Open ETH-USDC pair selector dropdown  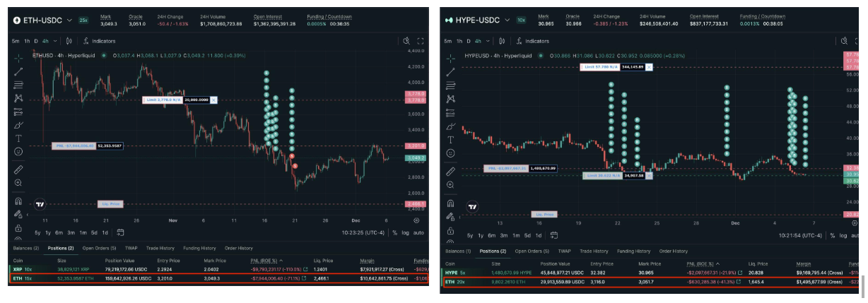(x=69, y=21)
